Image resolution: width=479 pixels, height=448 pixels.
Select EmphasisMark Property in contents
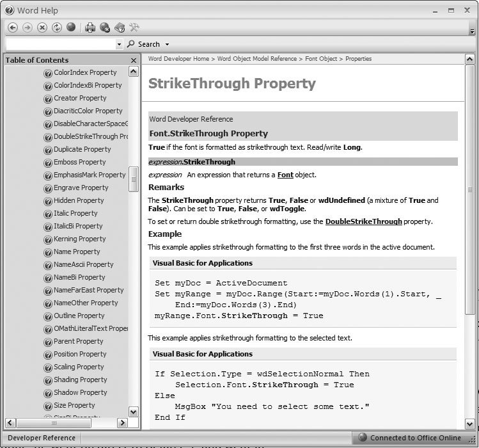click(x=90, y=175)
